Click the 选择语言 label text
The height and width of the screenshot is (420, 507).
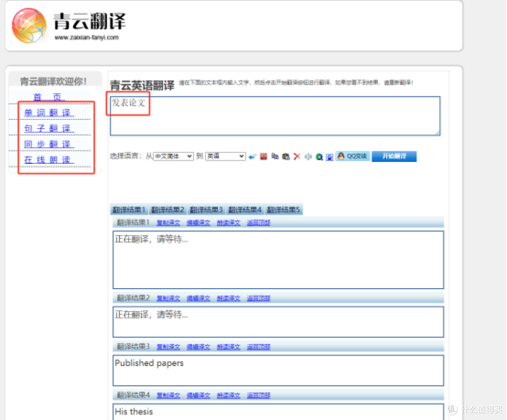(126, 156)
